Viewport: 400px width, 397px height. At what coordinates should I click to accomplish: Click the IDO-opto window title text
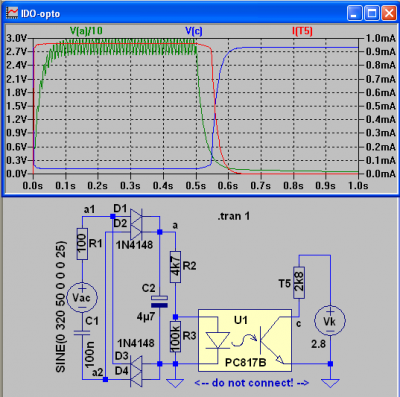point(41,14)
